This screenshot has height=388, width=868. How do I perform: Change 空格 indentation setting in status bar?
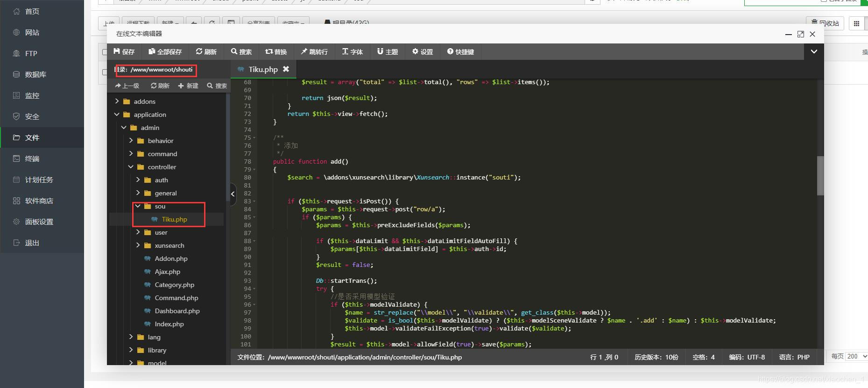pyautogui.click(x=703, y=357)
